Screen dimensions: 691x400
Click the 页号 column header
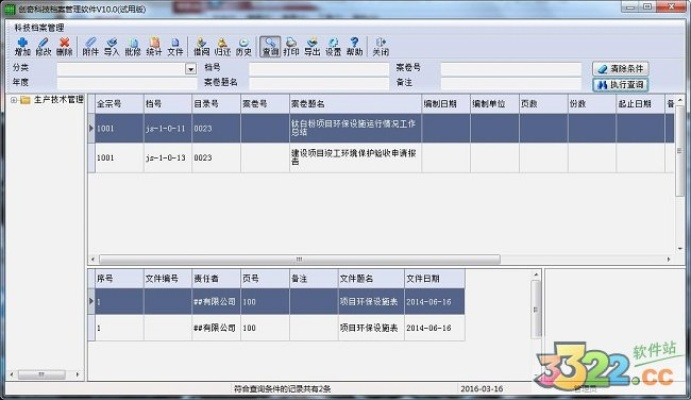coord(265,279)
